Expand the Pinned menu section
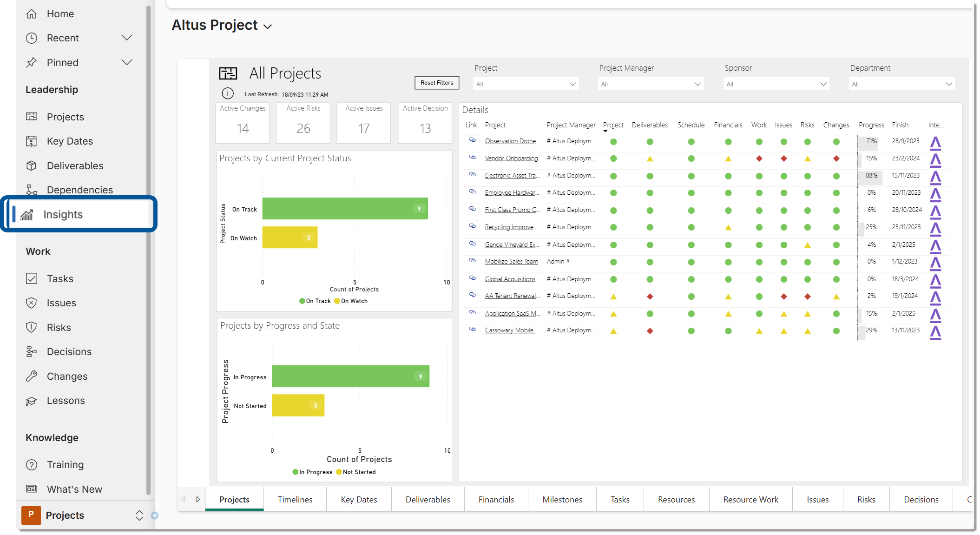The width and height of the screenshot is (980, 535). tap(127, 62)
